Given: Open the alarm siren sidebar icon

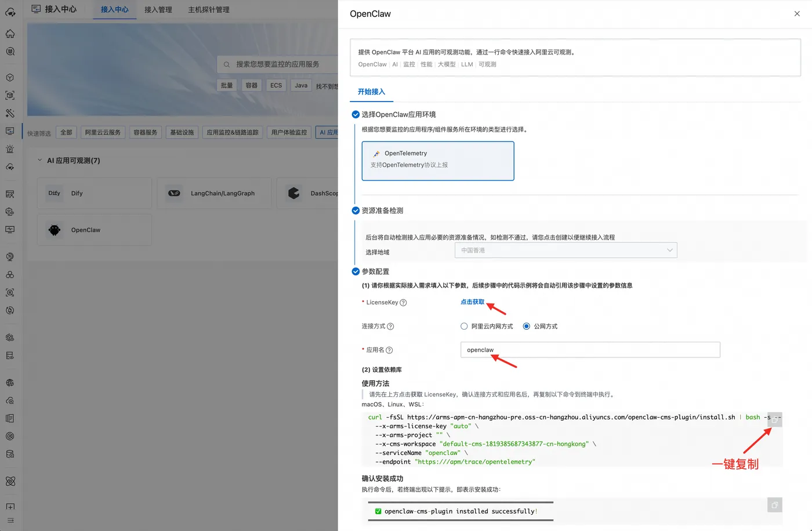Looking at the screenshot, I should pos(10,149).
